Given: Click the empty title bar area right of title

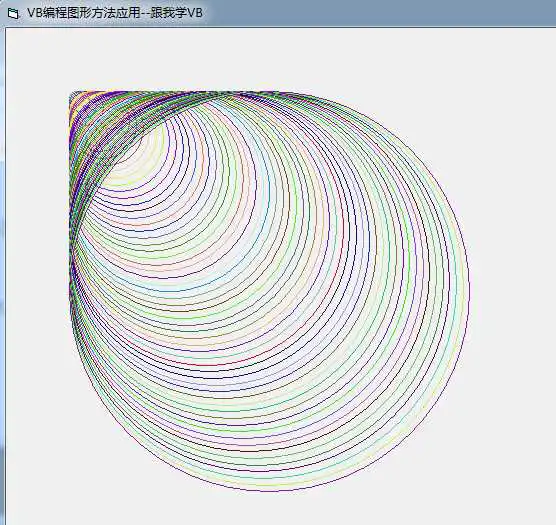Looking at the screenshot, I should pyautogui.click(x=379, y=13).
